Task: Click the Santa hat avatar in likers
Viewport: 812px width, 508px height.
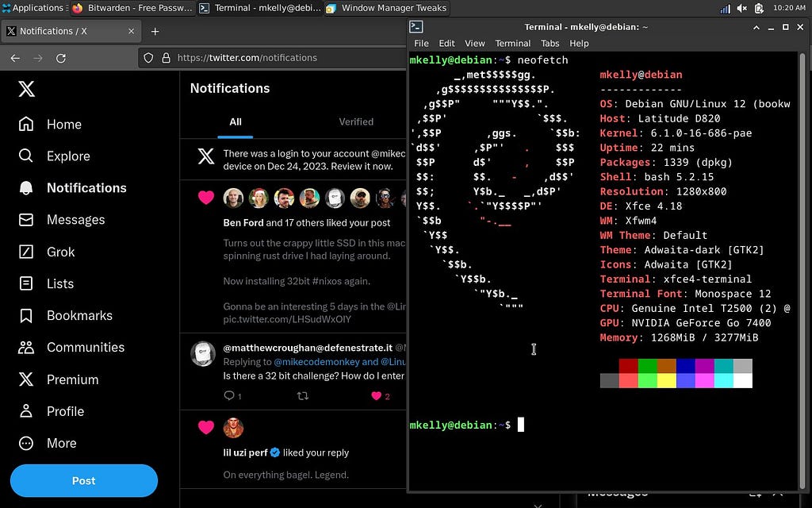Action: click(x=259, y=198)
